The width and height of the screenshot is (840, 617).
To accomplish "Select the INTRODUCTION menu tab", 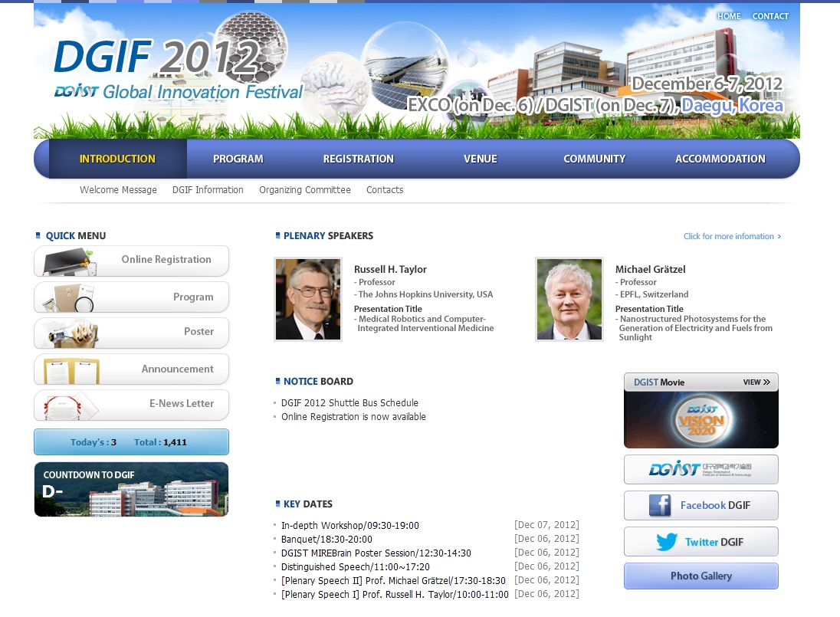I will [x=117, y=159].
